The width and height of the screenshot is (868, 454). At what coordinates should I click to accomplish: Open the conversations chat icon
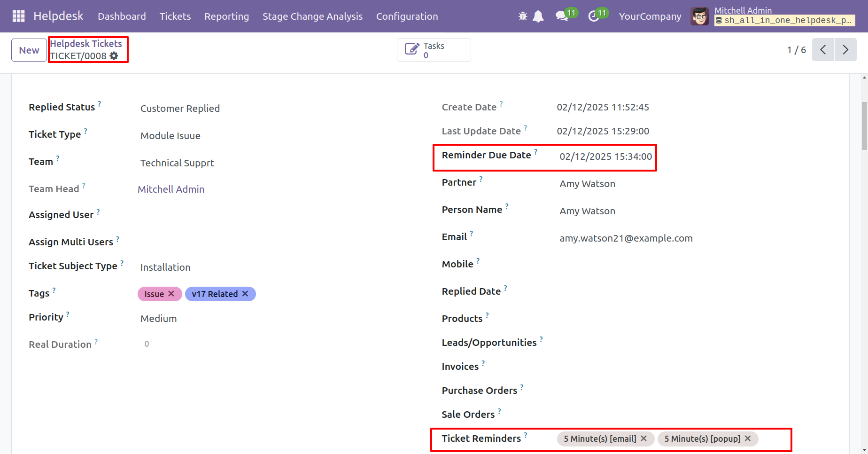tap(561, 16)
